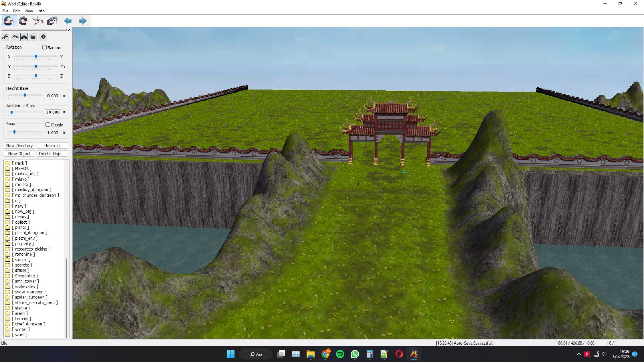This screenshot has height=362, width=644.
Task: Click the Snap distance slider
Action: click(x=25, y=132)
